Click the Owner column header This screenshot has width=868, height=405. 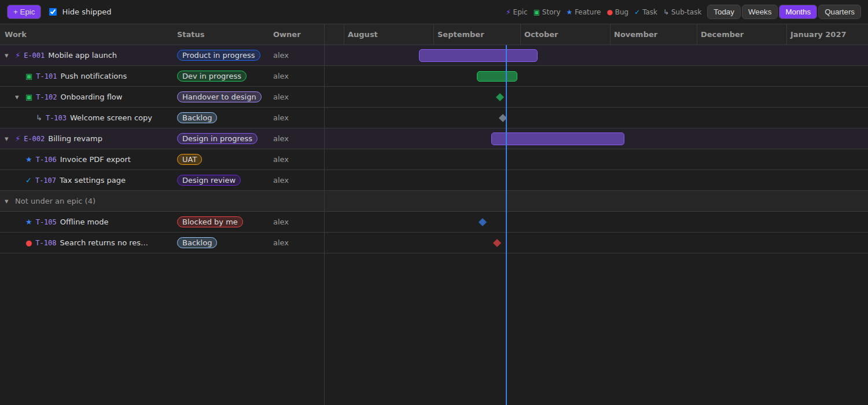(287, 35)
